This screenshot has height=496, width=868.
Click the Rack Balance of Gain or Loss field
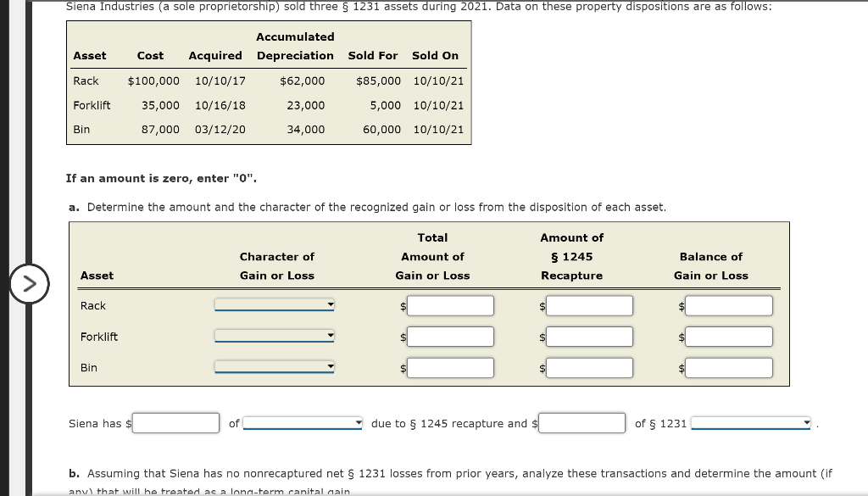tap(729, 305)
